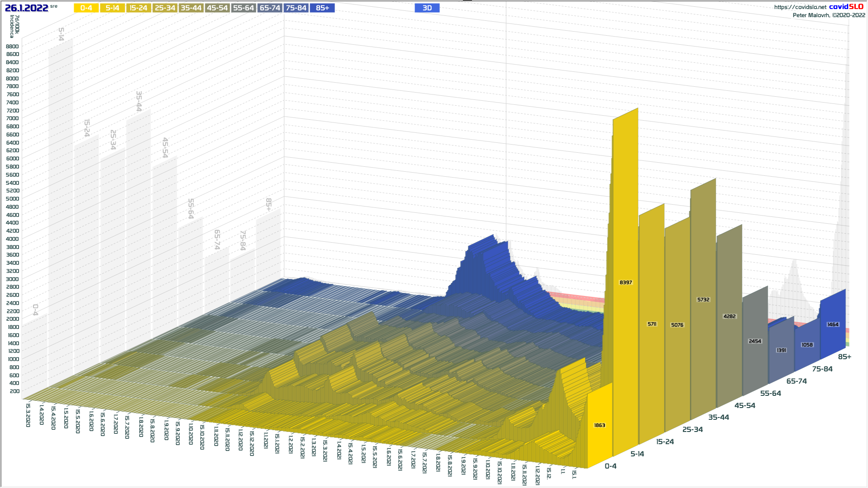This screenshot has width=868, height=488.
Task: Toggle the 5-14 age group legend button
Action: point(112,8)
